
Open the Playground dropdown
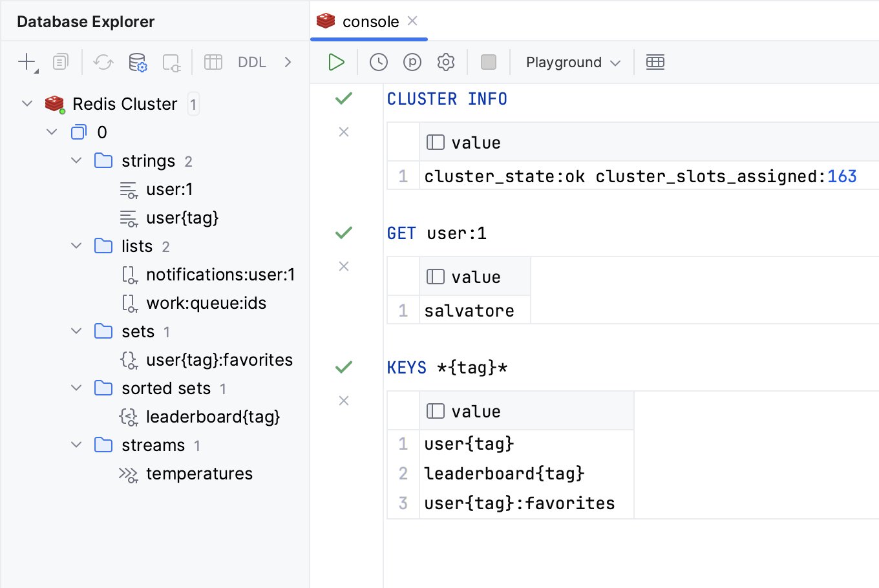[x=571, y=62]
